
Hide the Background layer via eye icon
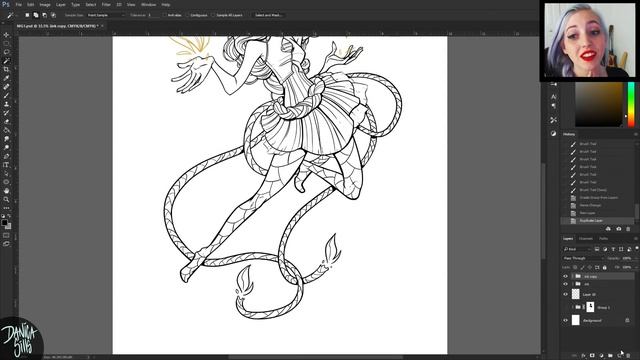pyautogui.click(x=565, y=320)
